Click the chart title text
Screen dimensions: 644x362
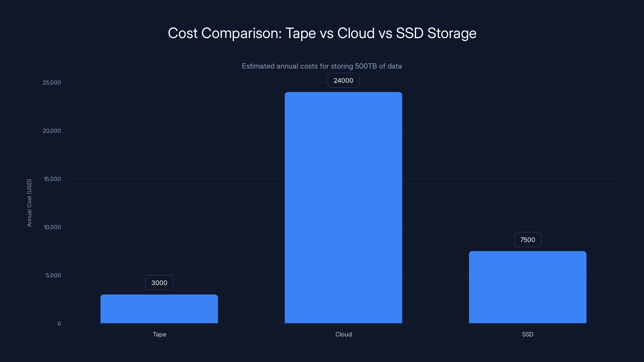[322, 33]
